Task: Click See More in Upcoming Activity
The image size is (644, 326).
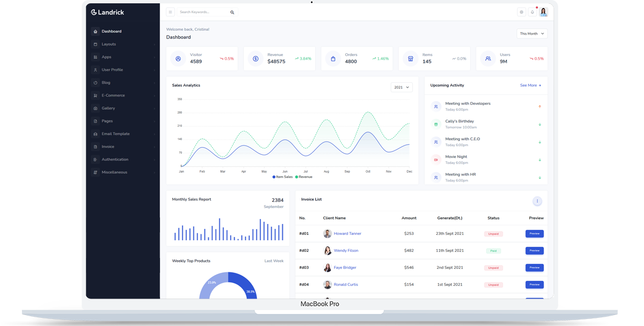Action: point(530,86)
